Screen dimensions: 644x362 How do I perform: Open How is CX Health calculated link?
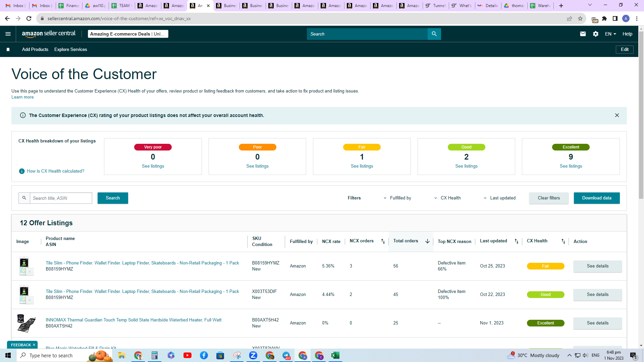point(55,171)
